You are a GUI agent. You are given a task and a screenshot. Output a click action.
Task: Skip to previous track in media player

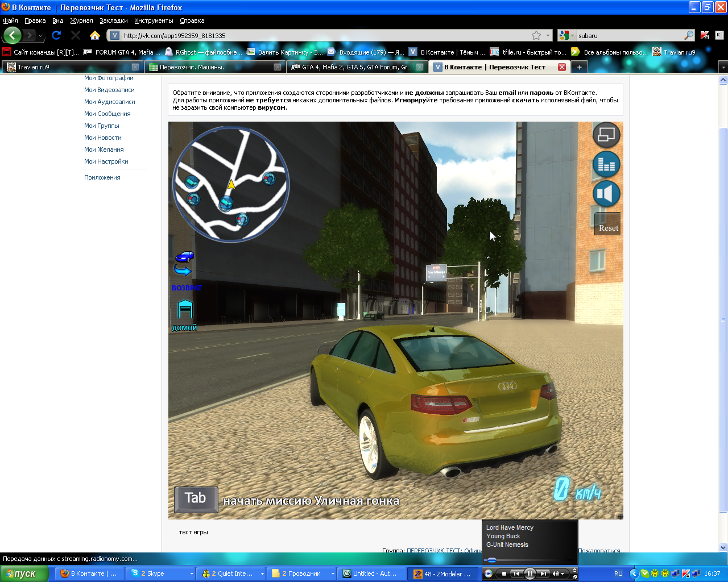516,573
